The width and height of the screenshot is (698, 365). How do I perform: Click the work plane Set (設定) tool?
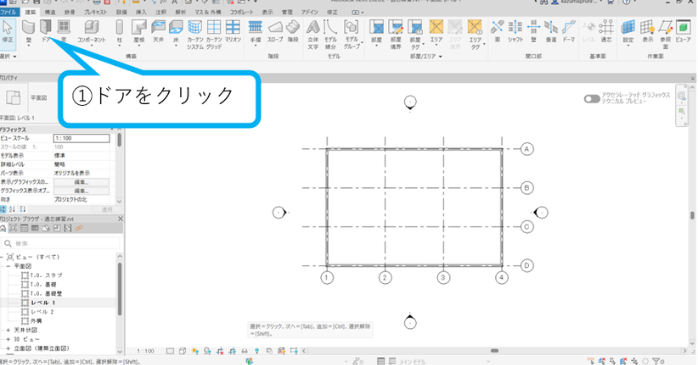(628, 31)
